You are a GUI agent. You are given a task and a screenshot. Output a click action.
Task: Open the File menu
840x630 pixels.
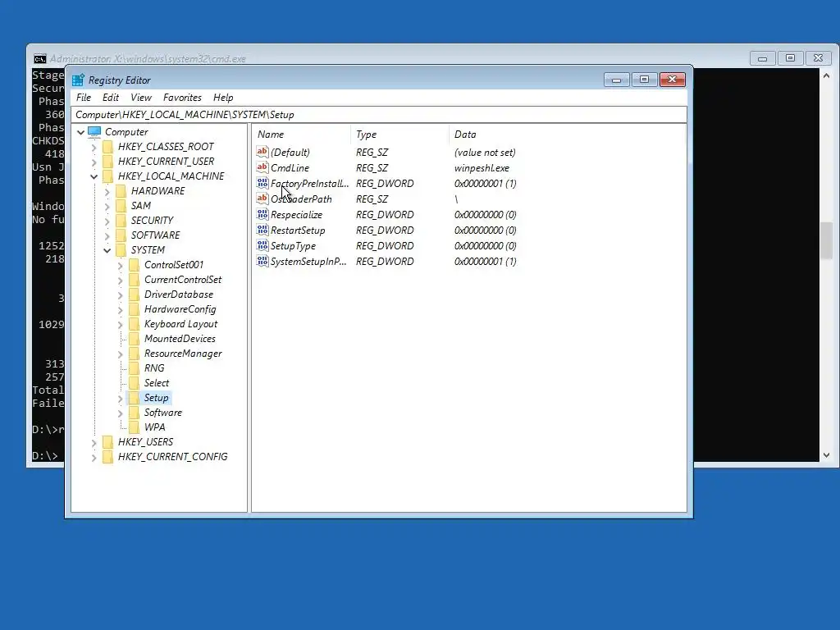click(84, 98)
